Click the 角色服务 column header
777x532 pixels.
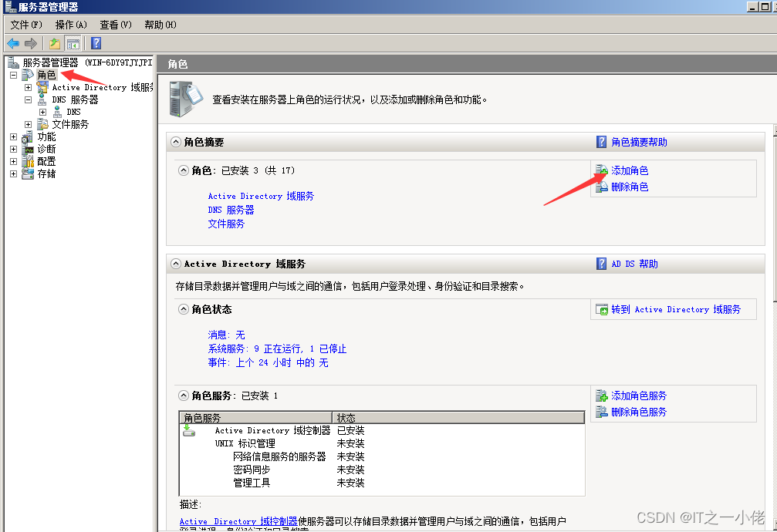click(x=255, y=418)
